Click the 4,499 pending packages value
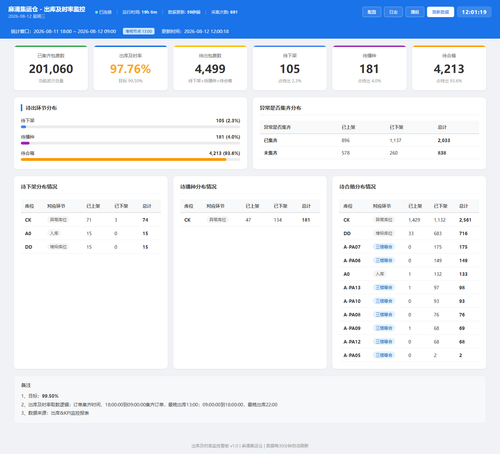 pos(210,69)
